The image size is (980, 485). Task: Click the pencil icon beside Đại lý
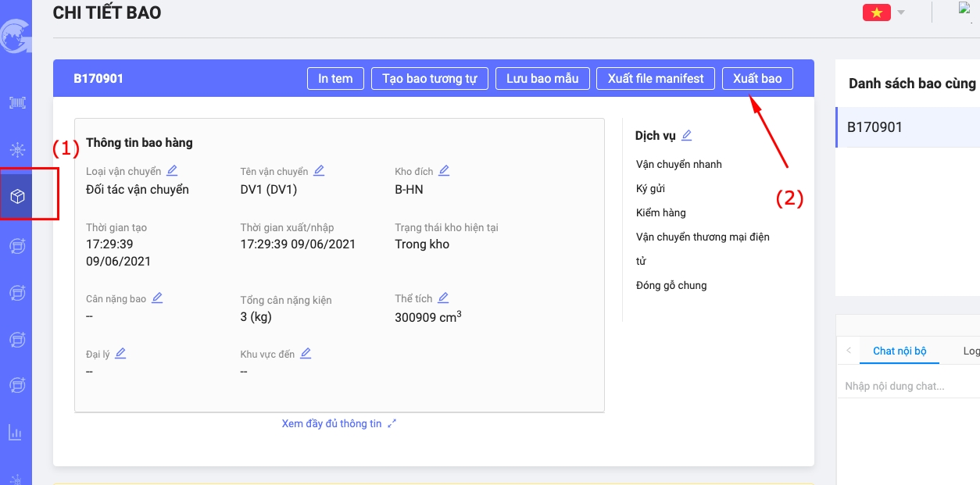pyautogui.click(x=120, y=353)
